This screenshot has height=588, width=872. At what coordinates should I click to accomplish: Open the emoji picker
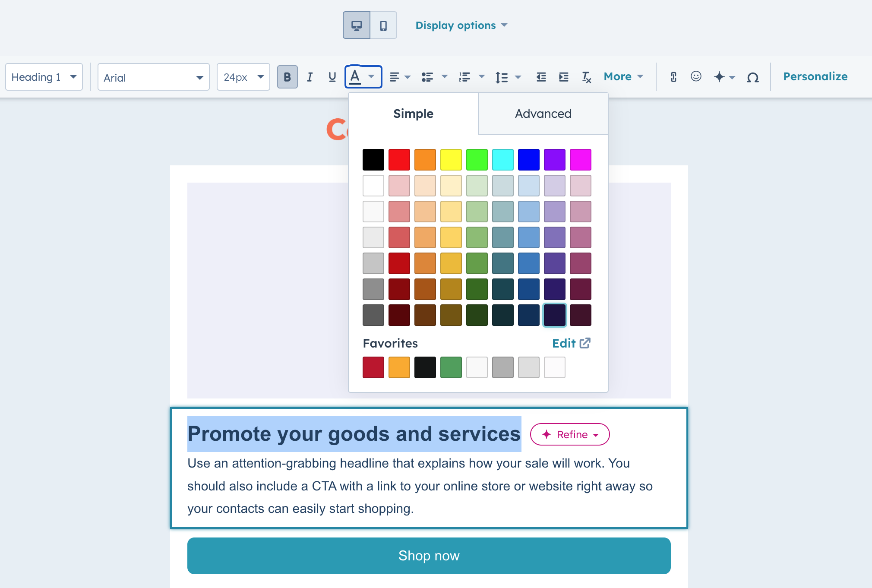696,76
